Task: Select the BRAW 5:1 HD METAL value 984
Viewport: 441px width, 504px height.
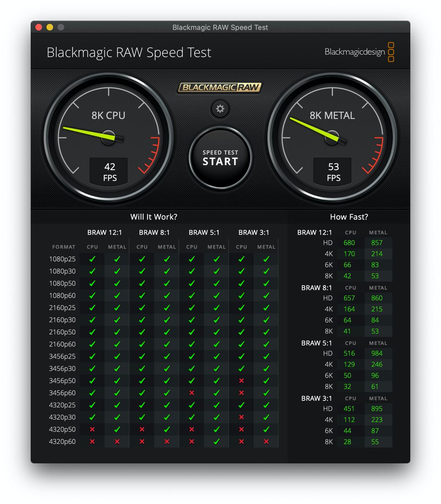Action: click(377, 354)
